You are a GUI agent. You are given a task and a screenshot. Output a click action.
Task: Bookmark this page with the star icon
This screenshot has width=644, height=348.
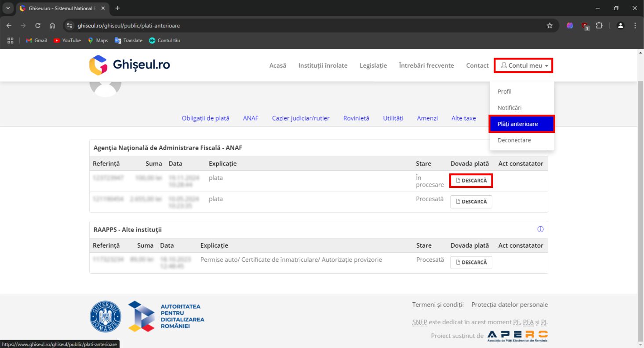[549, 26]
